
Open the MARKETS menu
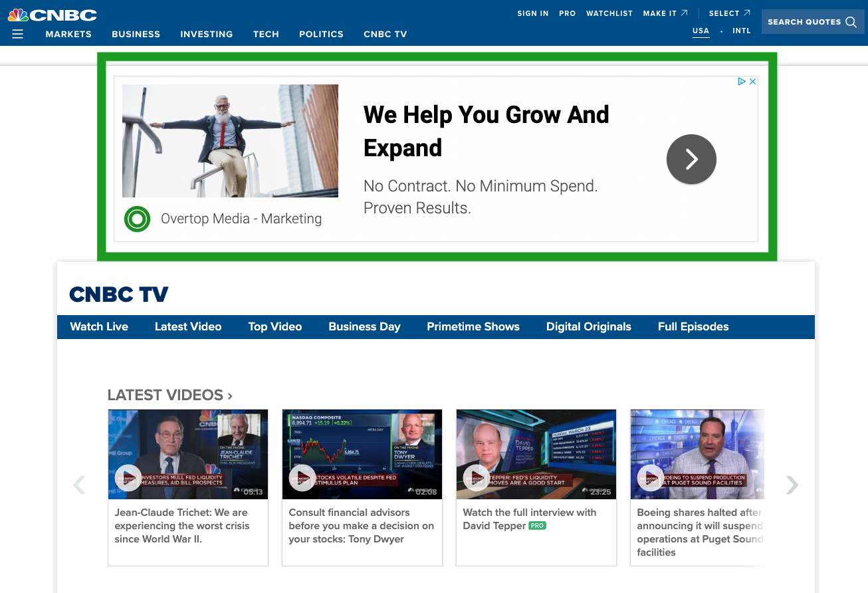(x=68, y=34)
